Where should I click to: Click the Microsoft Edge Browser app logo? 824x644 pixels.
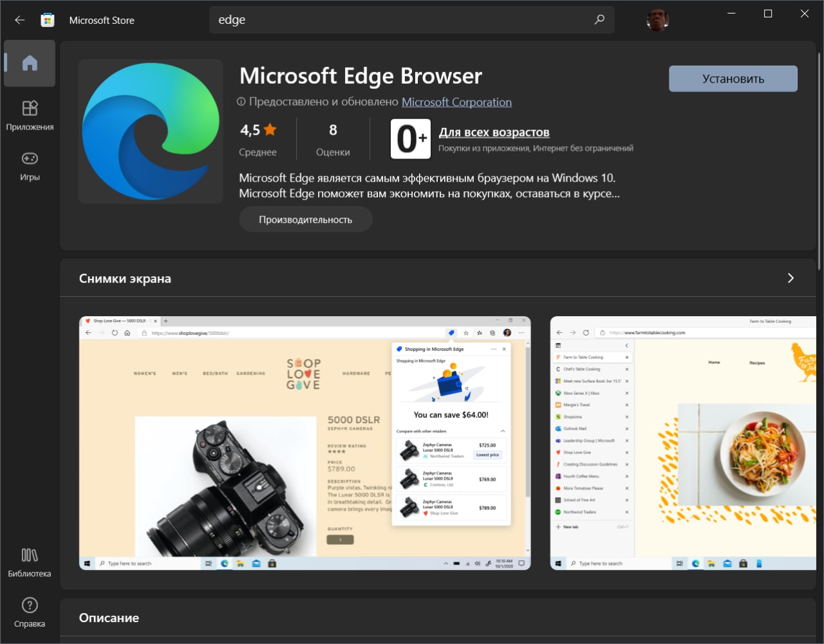(x=151, y=131)
